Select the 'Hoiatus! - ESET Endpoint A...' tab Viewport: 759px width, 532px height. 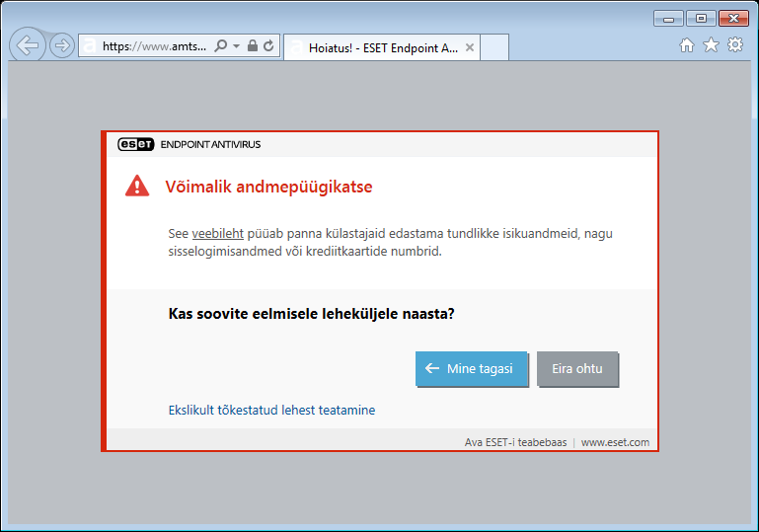point(381,47)
